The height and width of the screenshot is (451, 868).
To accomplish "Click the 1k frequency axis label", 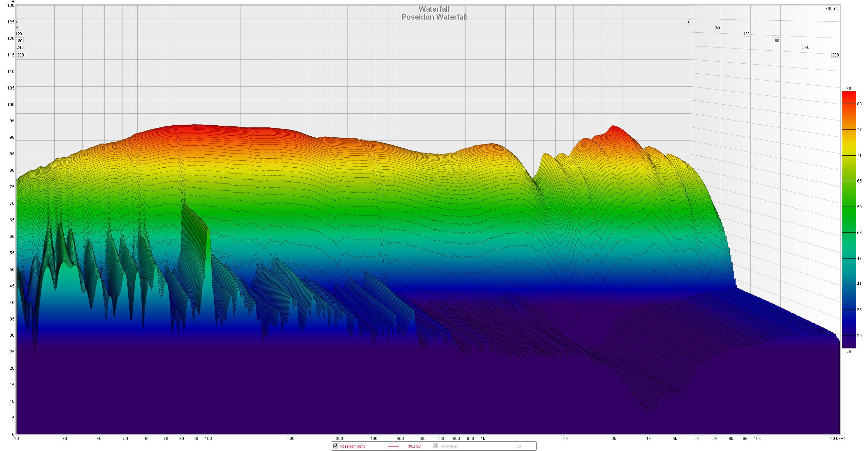I will pyautogui.click(x=483, y=439).
